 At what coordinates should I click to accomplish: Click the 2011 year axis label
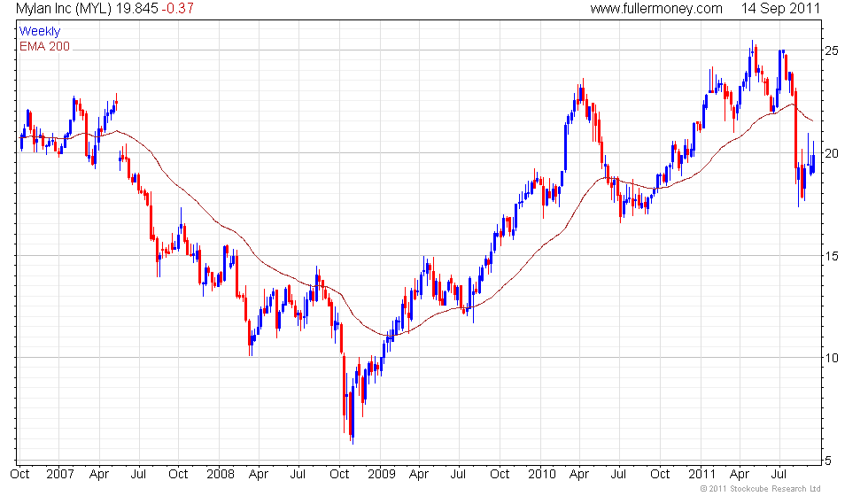point(701,475)
